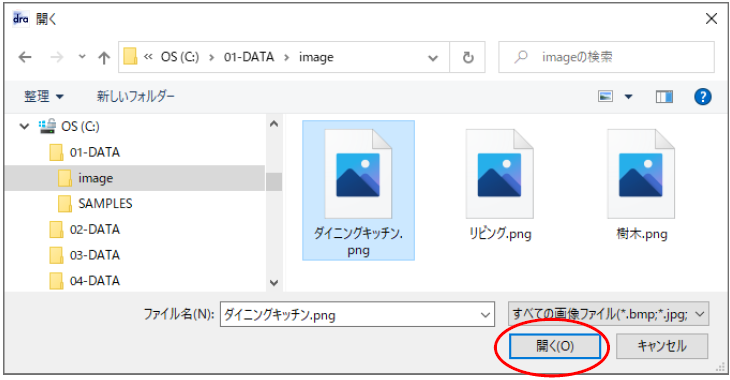
Task: Click image segment in address breadcrumb
Action: pyautogui.click(x=316, y=57)
